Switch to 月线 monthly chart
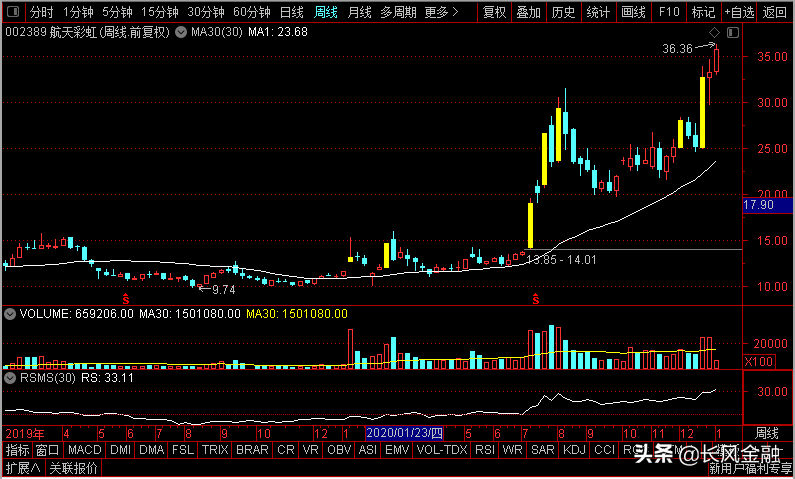795x479 pixels. tap(359, 12)
